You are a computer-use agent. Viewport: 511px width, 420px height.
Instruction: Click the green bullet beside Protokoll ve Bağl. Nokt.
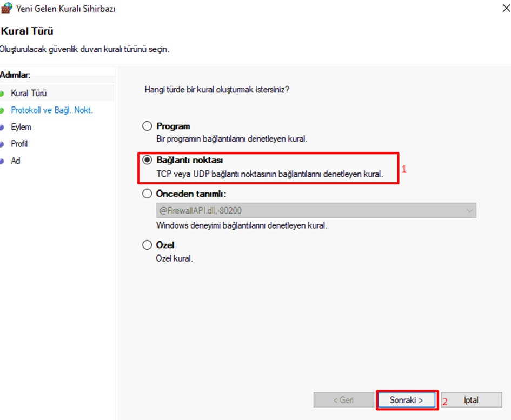[2, 110]
